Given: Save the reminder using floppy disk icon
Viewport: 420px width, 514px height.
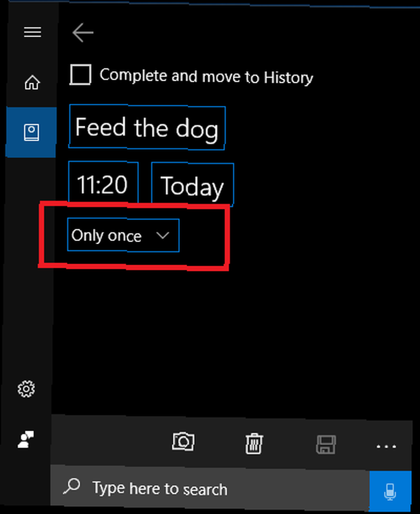Looking at the screenshot, I should coord(326,445).
